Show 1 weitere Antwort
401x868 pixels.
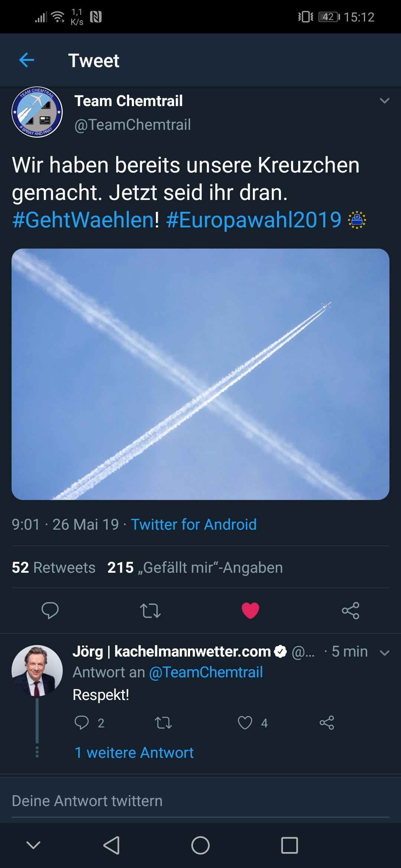(134, 753)
